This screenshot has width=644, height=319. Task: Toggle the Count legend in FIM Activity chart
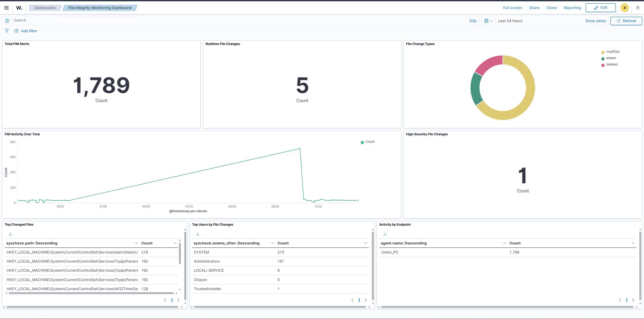click(x=367, y=142)
